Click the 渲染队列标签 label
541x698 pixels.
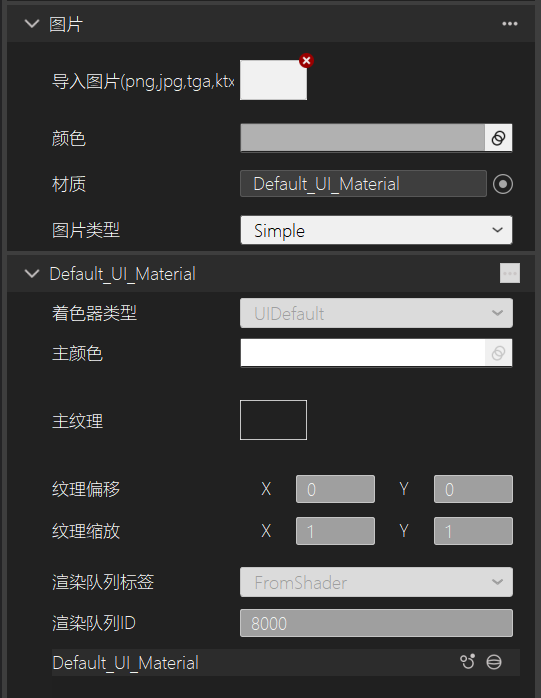tap(103, 582)
